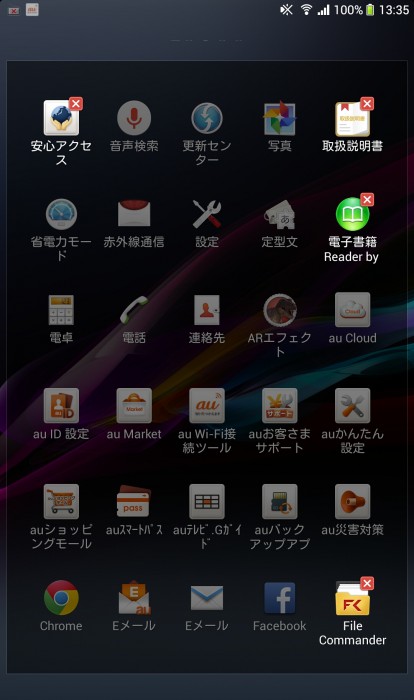Open the au Cloud app
This screenshot has height=700, width=414.
pyautogui.click(x=352, y=310)
